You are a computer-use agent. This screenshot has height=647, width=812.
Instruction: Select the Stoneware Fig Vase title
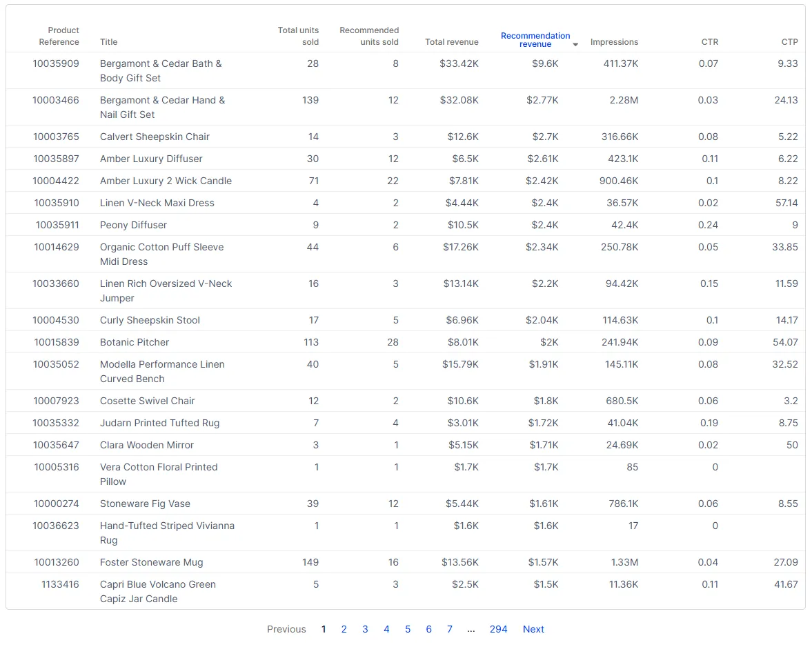click(x=145, y=504)
